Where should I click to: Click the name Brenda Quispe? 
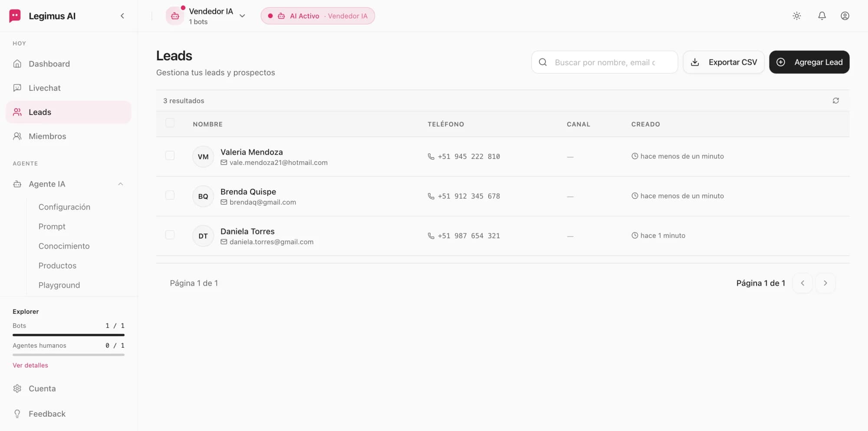click(248, 191)
